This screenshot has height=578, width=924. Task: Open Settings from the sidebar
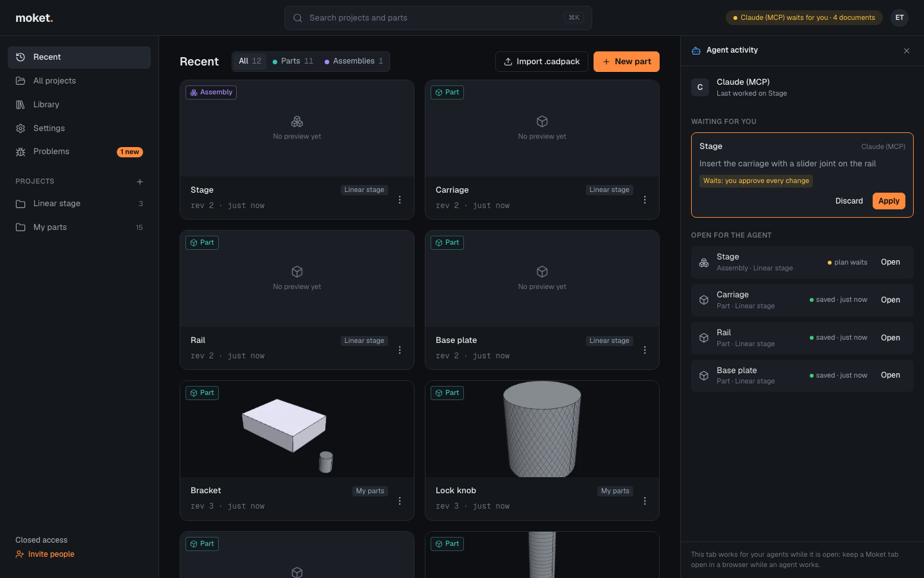[x=79, y=128]
